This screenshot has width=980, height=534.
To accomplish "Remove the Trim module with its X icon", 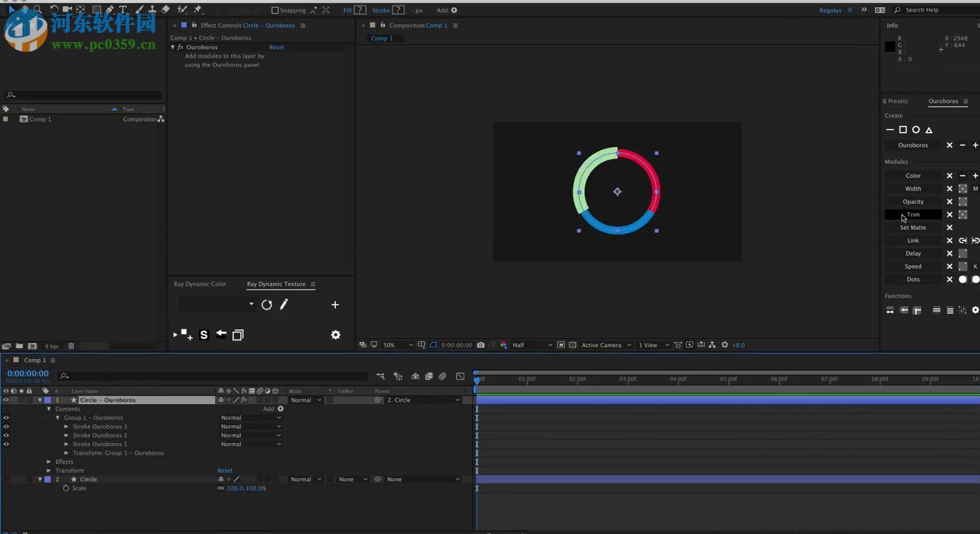I will tap(949, 215).
